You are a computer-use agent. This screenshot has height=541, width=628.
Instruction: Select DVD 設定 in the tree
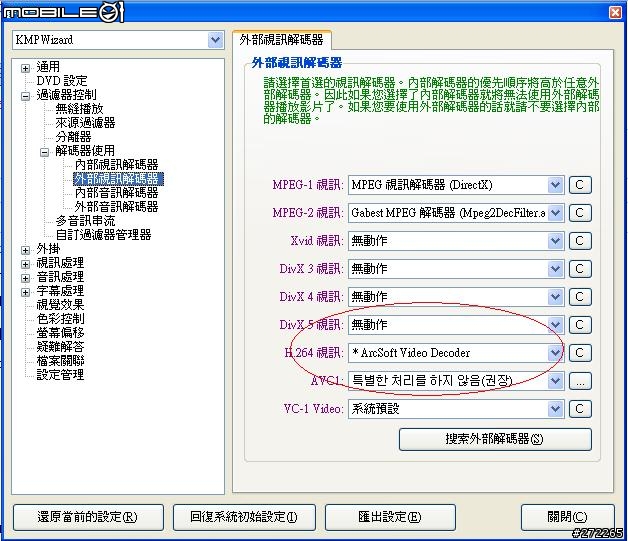click(62, 80)
